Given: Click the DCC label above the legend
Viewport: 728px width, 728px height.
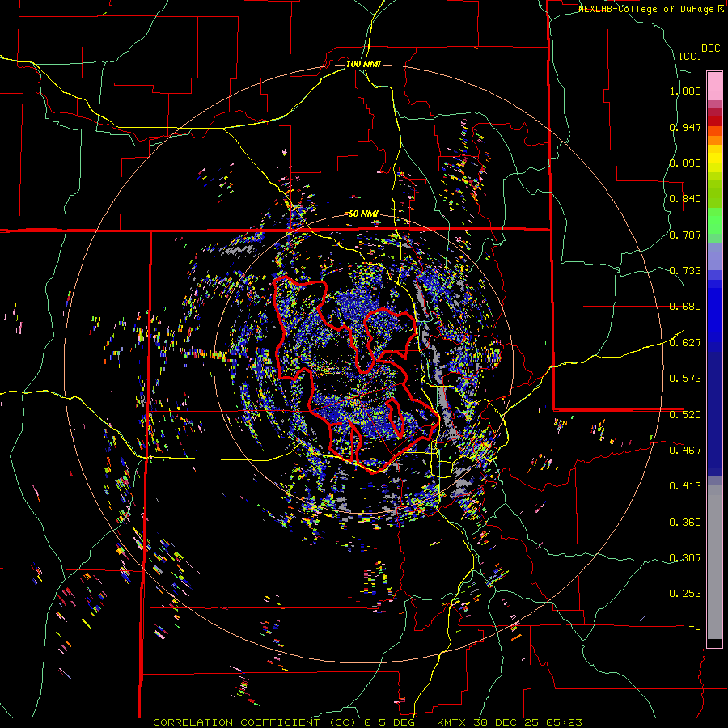Looking at the screenshot, I should pos(711,48).
